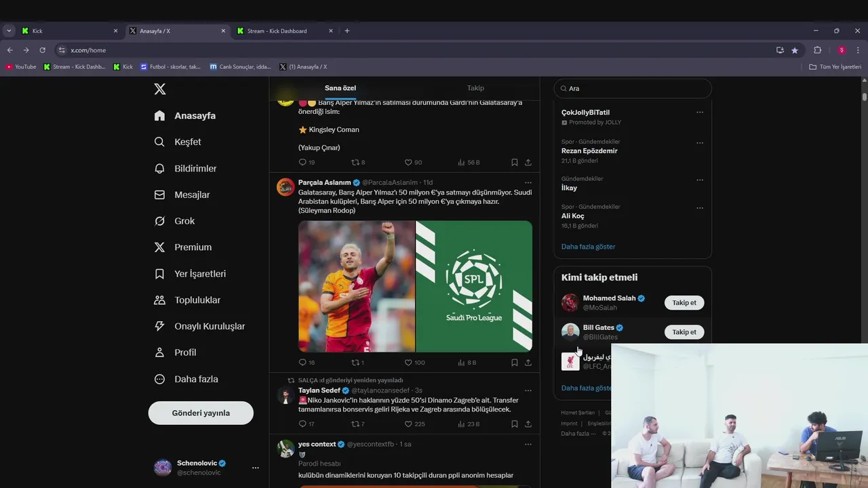Open Bildirimler in sidebar
868x488 pixels.
pyautogui.click(x=185, y=168)
